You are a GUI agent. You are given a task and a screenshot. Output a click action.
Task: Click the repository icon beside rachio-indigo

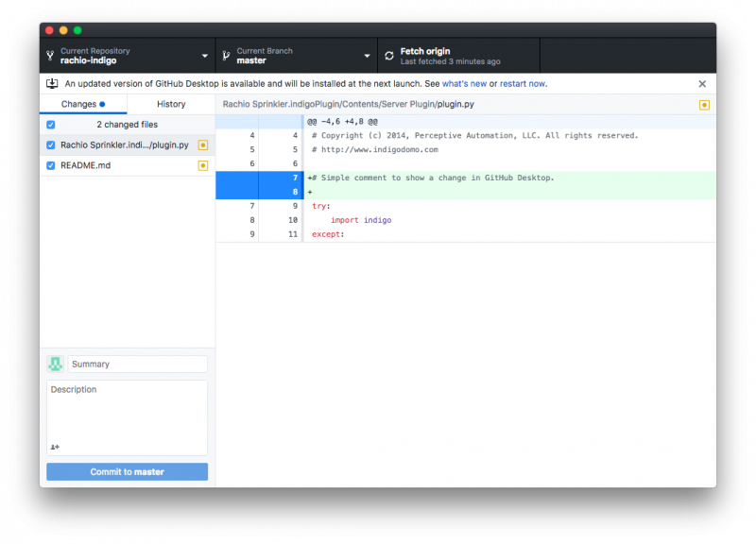click(50, 56)
